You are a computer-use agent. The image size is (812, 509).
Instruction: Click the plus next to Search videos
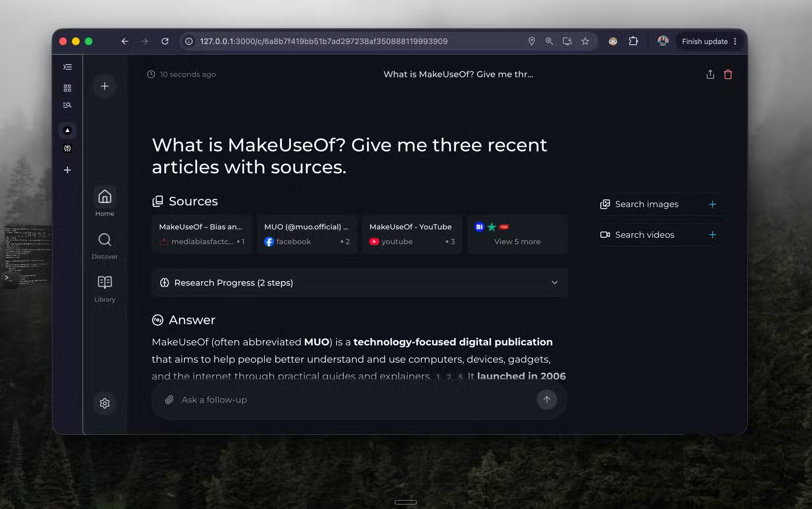click(x=712, y=235)
